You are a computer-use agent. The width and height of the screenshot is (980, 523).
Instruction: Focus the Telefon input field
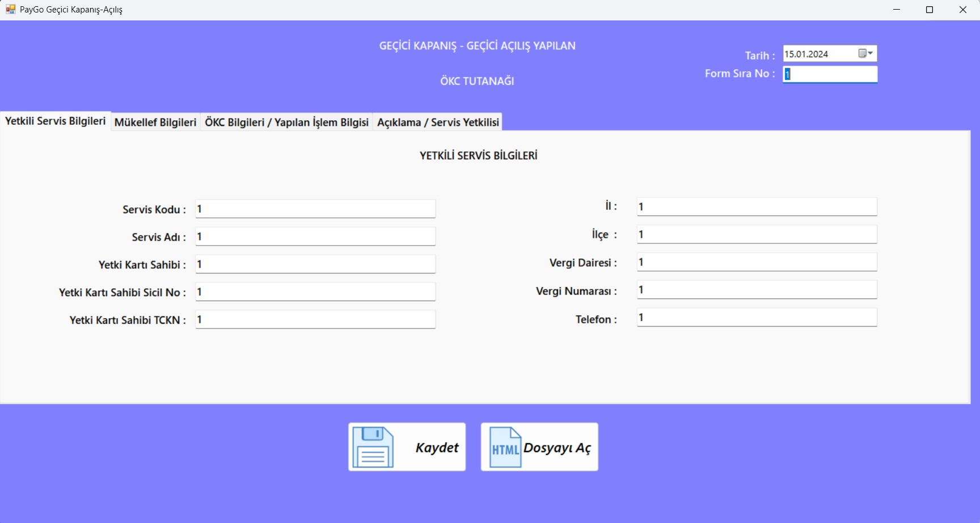click(757, 318)
